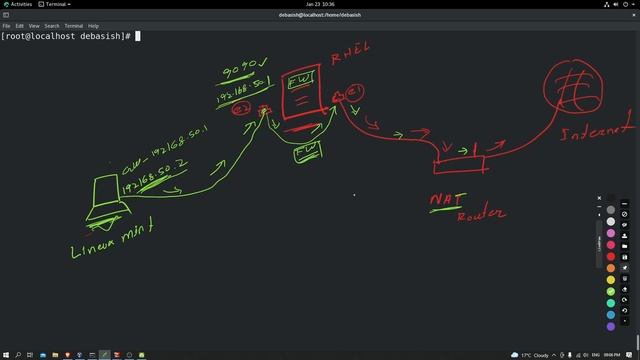This screenshot has height=360, width=640.
Task: Adjust the vertical pen size slider
Action: 599,244
